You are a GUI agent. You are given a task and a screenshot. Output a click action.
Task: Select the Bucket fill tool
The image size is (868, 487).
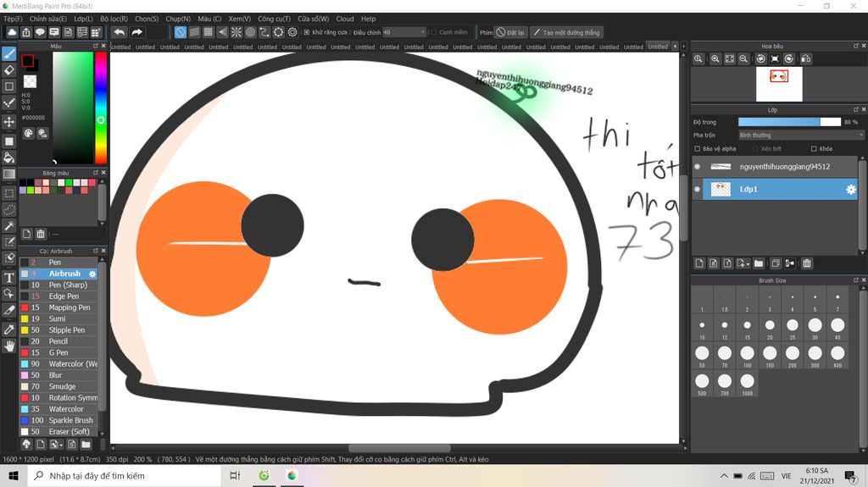(x=8, y=158)
